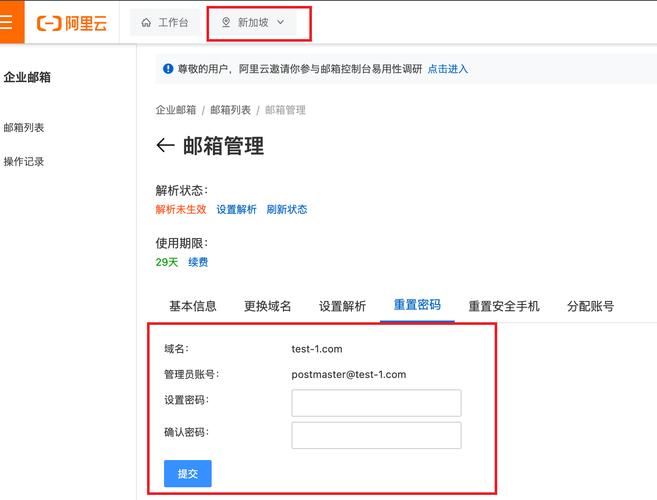
Task: Select 邮箱列表 in the left sidebar
Action: (x=24, y=127)
